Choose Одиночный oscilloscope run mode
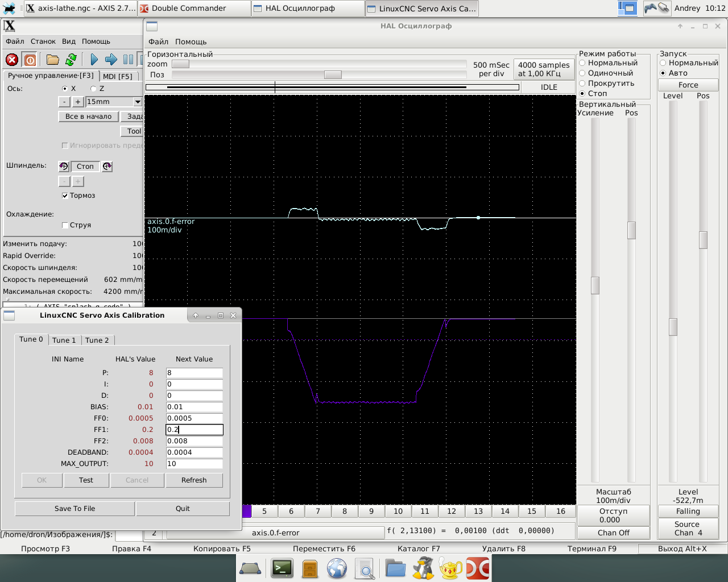Screen dimensions: 728x582 point(582,73)
